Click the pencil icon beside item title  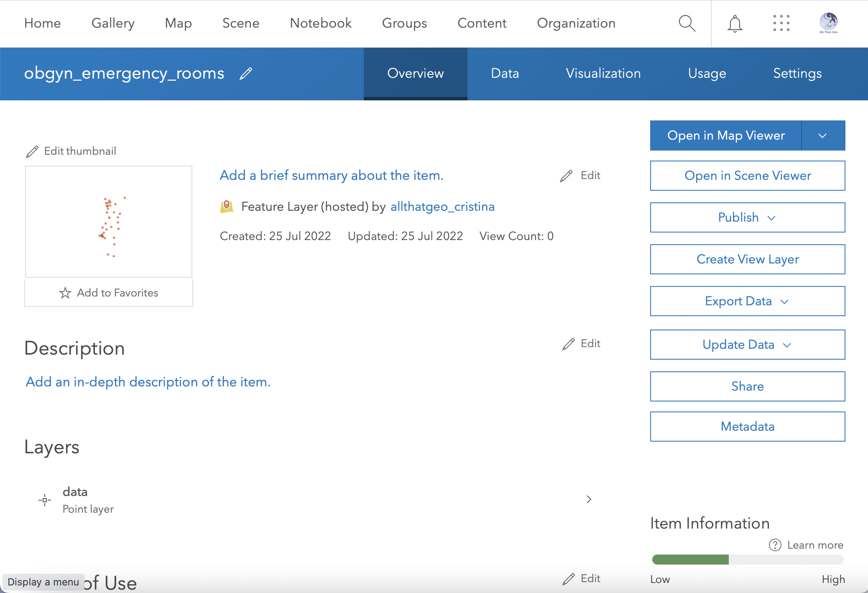(x=246, y=74)
